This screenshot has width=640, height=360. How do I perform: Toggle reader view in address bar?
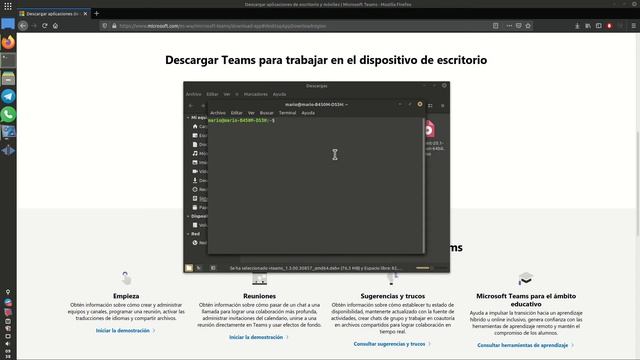click(496, 26)
